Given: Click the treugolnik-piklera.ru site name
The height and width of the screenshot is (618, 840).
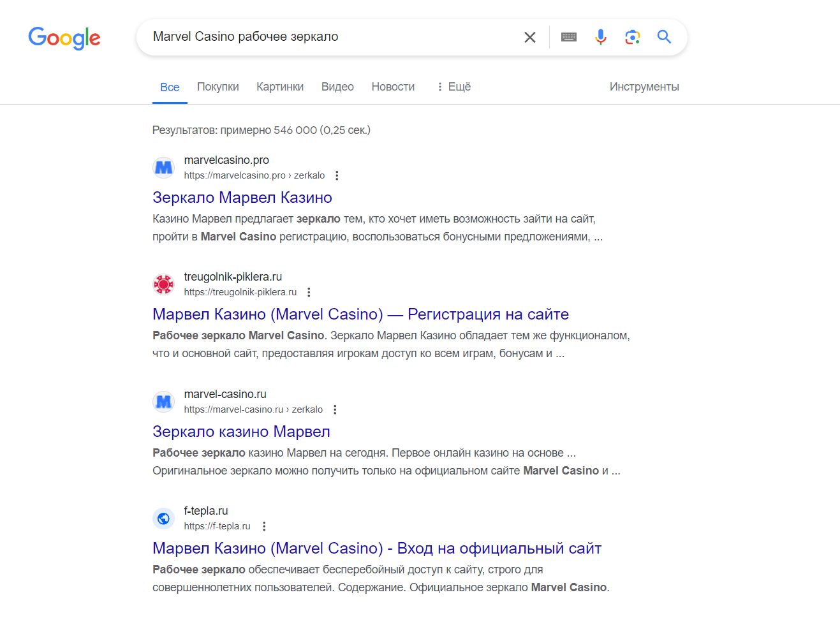Looking at the screenshot, I should pyautogui.click(x=233, y=277).
